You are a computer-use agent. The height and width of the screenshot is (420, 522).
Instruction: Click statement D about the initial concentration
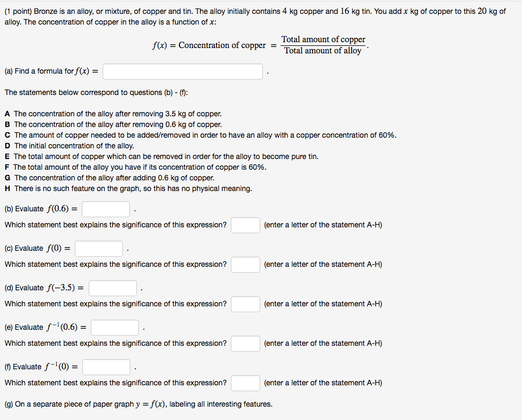point(69,146)
